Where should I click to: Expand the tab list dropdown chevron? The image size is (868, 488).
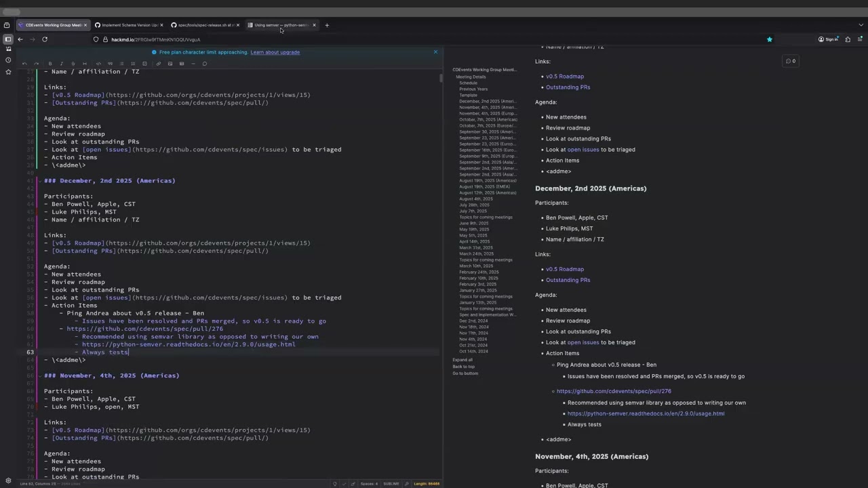coord(861,25)
